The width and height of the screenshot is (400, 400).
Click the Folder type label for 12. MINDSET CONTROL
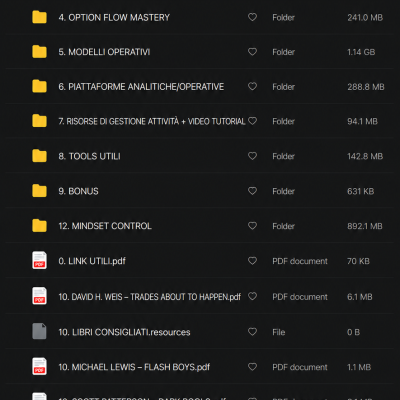(283, 226)
